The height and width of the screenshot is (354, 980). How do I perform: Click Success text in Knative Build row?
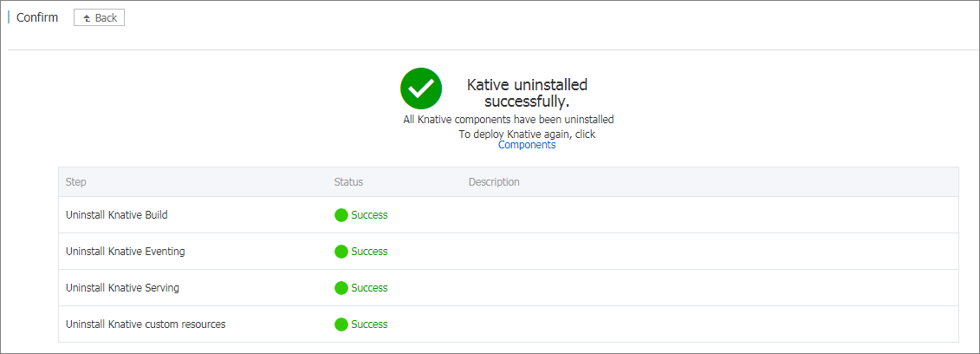pyautogui.click(x=369, y=215)
